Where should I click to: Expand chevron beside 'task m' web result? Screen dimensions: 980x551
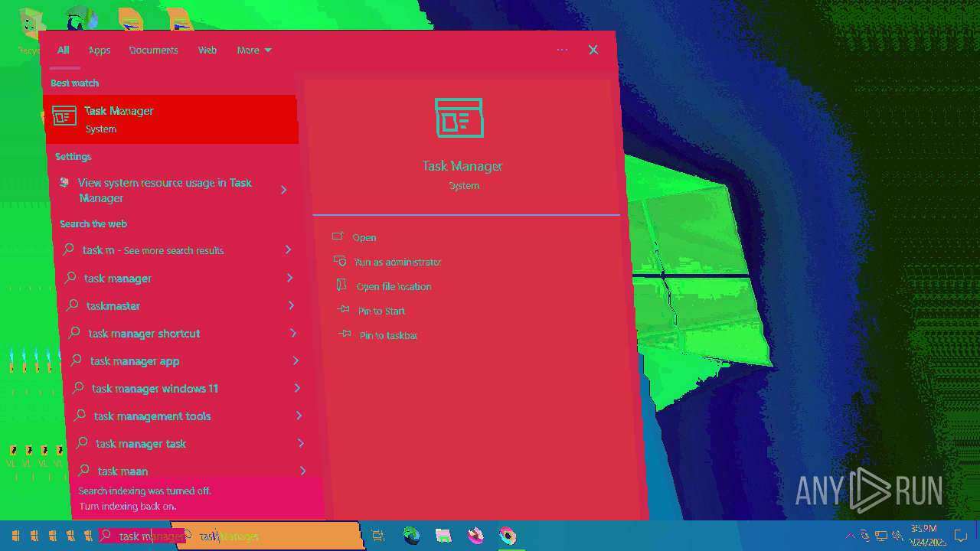288,249
